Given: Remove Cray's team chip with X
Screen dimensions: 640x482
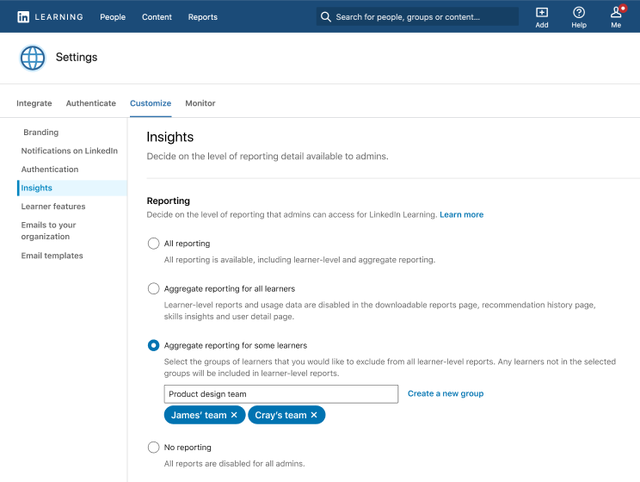Looking at the screenshot, I should 314,415.
